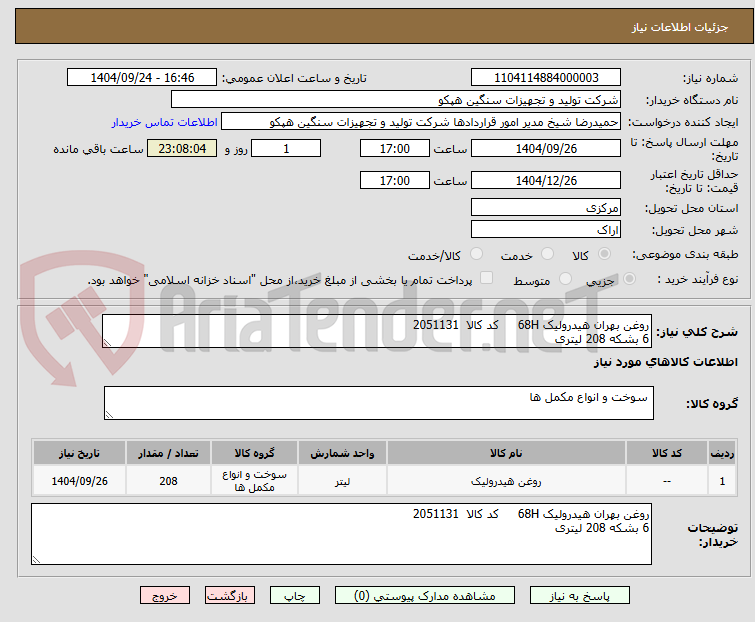This screenshot has height=622, width=755.
Task: Click the delivery province field مرکزی
Action: click(546, 207)
